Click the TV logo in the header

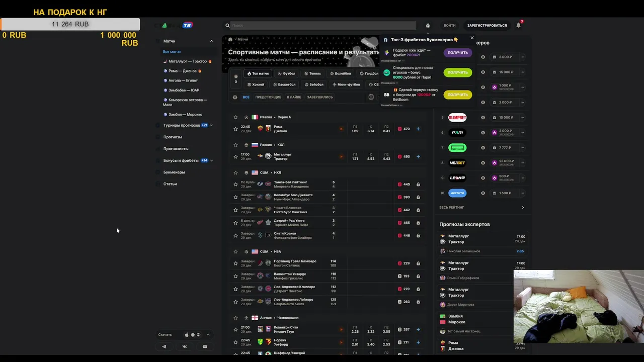point(188,25)
